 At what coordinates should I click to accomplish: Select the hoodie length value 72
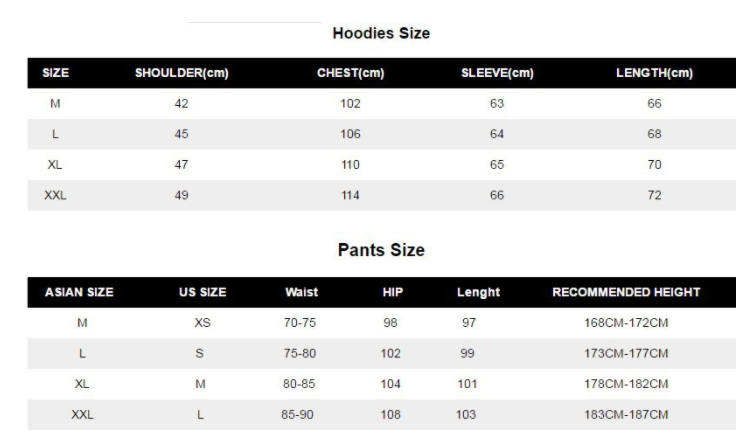[x=654, y=196]
